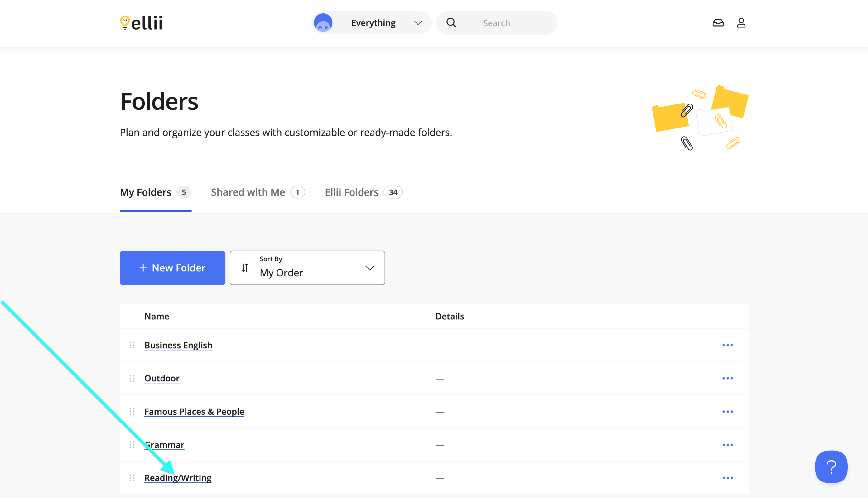
Task: Click drag handle beside Famous Places & People
Action: pyautogui.click(x=132, y=411)
